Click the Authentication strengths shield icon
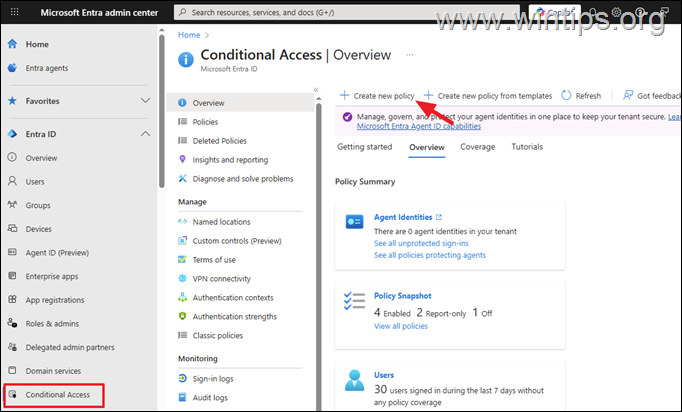Image resolution: width=682 pixels, height=412 pixels. [182, 316]
